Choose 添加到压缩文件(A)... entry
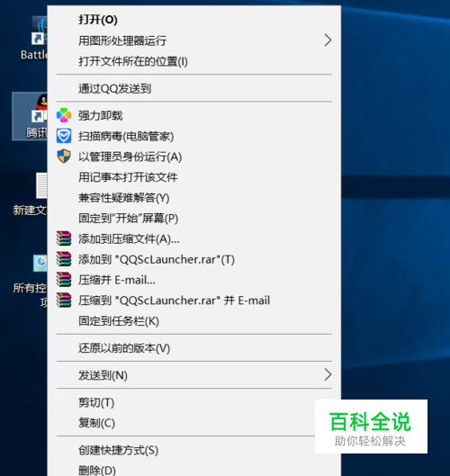 point(194,238)
